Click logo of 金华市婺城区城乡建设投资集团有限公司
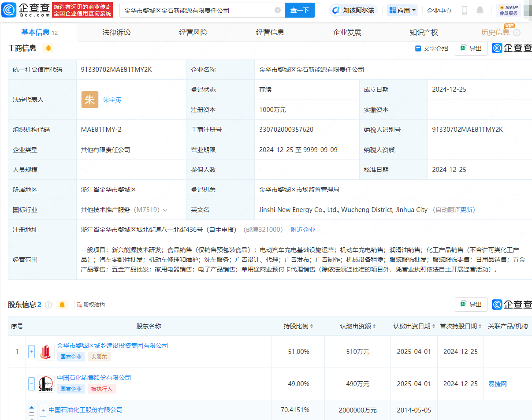 click(x=46, y=352)
